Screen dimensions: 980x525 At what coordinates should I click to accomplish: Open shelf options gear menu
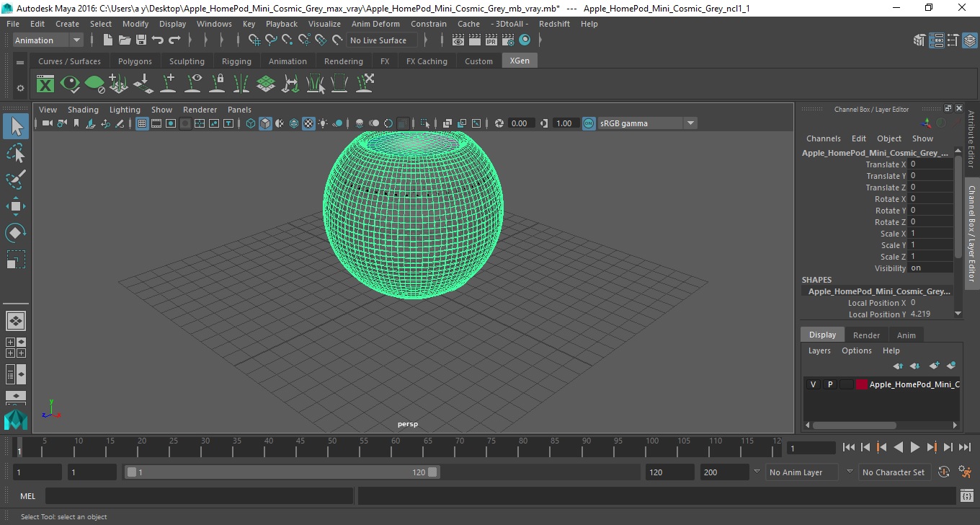(x=20, y=88)
